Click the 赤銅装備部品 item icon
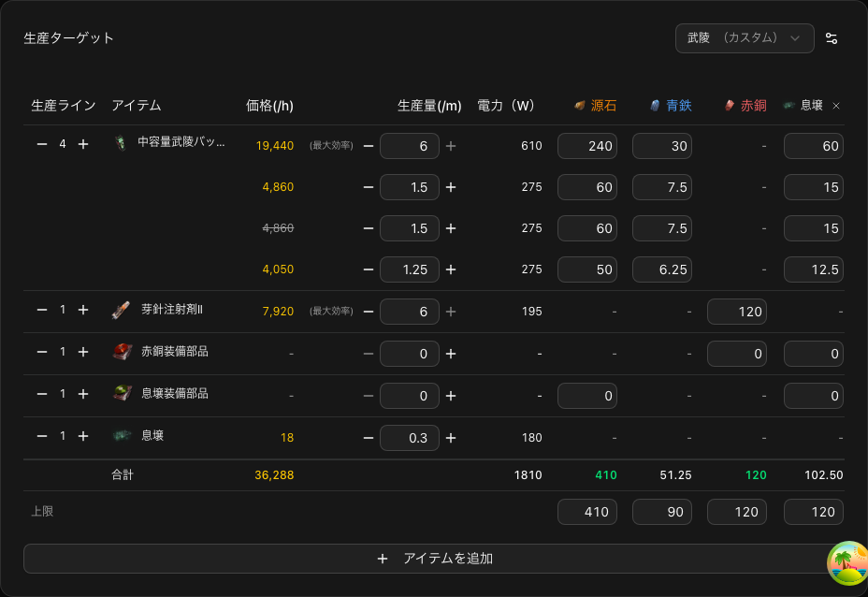The height and width of the screenshot is (597, 868). [x=122, y=352]
